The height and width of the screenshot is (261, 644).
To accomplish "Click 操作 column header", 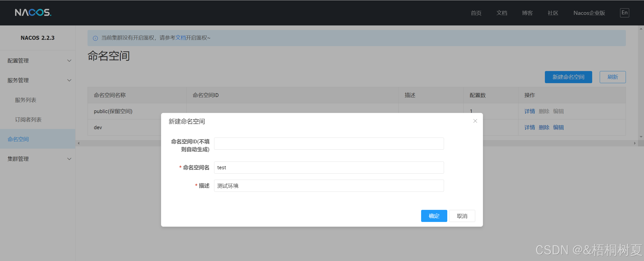I will (572, 95).
